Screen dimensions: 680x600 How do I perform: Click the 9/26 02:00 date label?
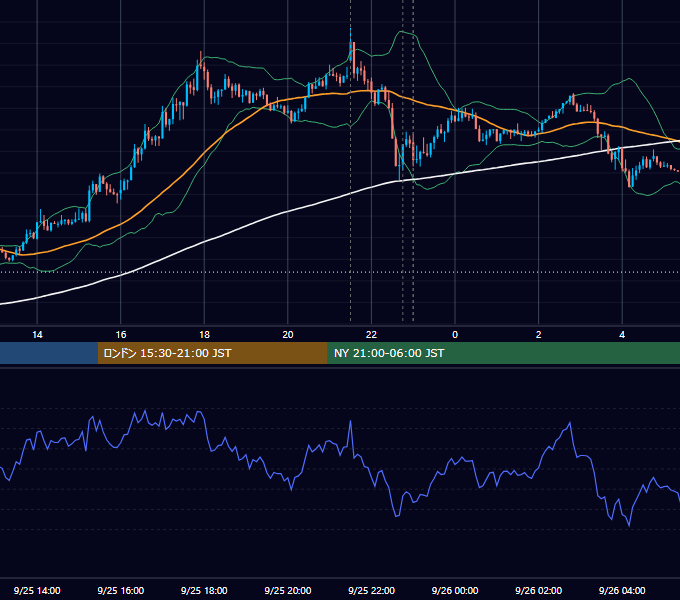538,590
